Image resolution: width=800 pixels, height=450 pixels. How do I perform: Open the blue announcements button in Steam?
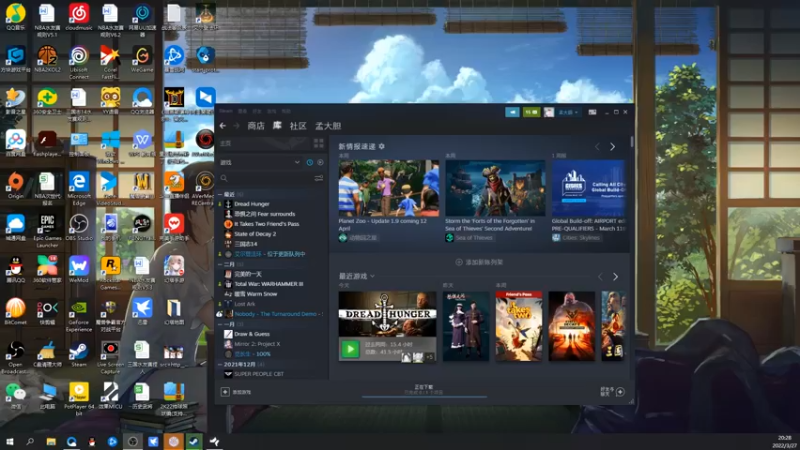(x=512, y=112)
